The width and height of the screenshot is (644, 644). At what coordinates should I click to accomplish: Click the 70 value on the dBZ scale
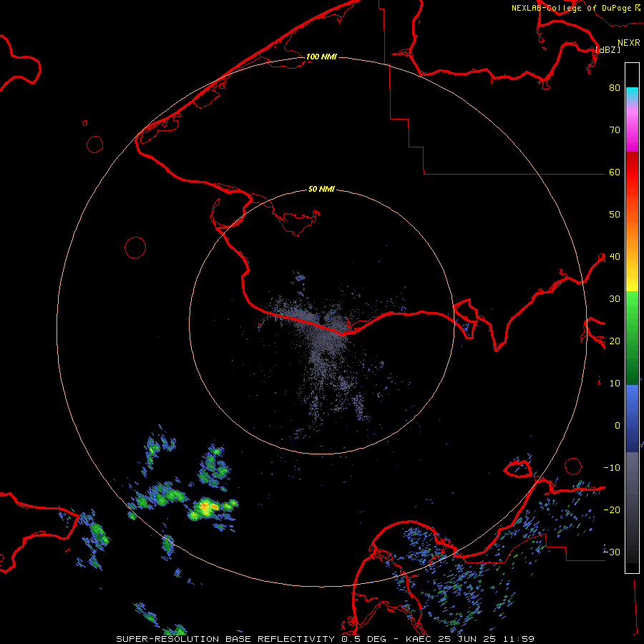pyautogui.click(x=615, y=130)
